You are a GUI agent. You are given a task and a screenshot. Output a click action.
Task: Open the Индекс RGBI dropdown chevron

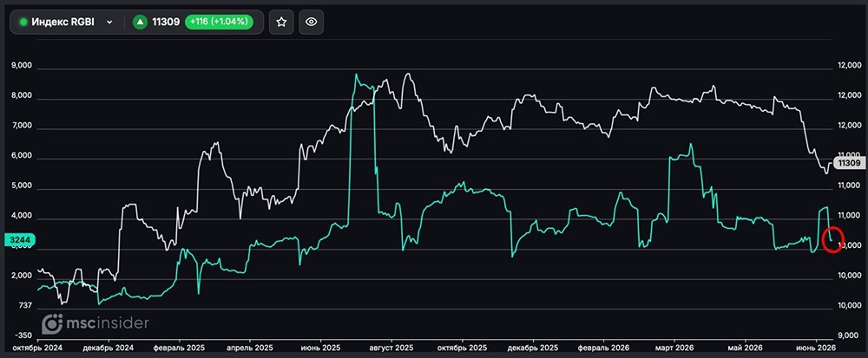pos(109,22)
